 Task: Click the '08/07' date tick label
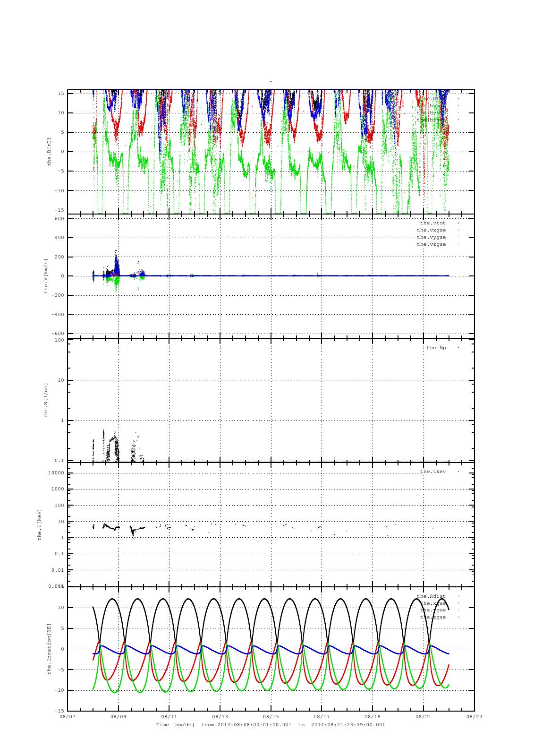67,717
